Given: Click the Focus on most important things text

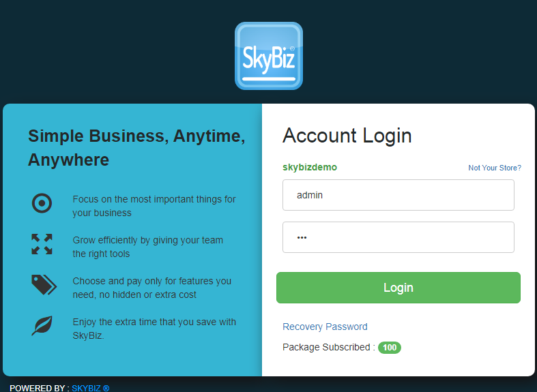Looking at the screenshot, I should 154,206.
